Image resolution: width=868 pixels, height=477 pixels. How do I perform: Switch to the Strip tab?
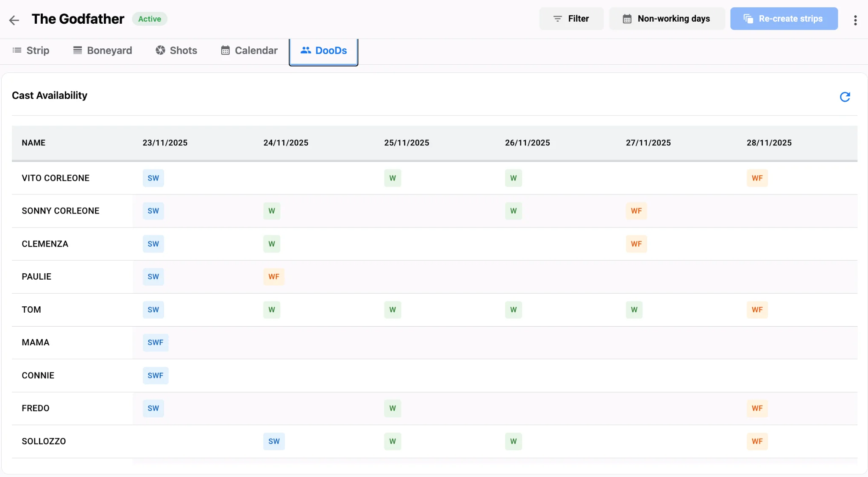[x=31, y=50]
